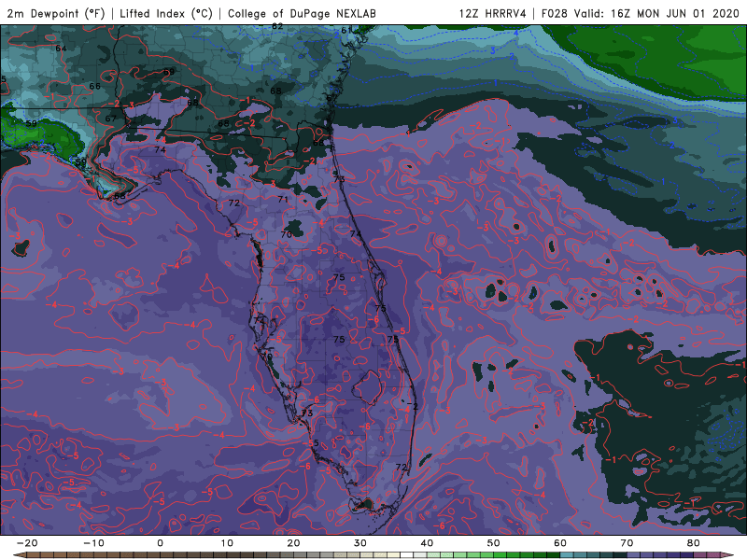Click the "Lifted Index (°C)" title label
This screenshot has width=747, height=560.
pyautogui.click(x=166, y=13)
